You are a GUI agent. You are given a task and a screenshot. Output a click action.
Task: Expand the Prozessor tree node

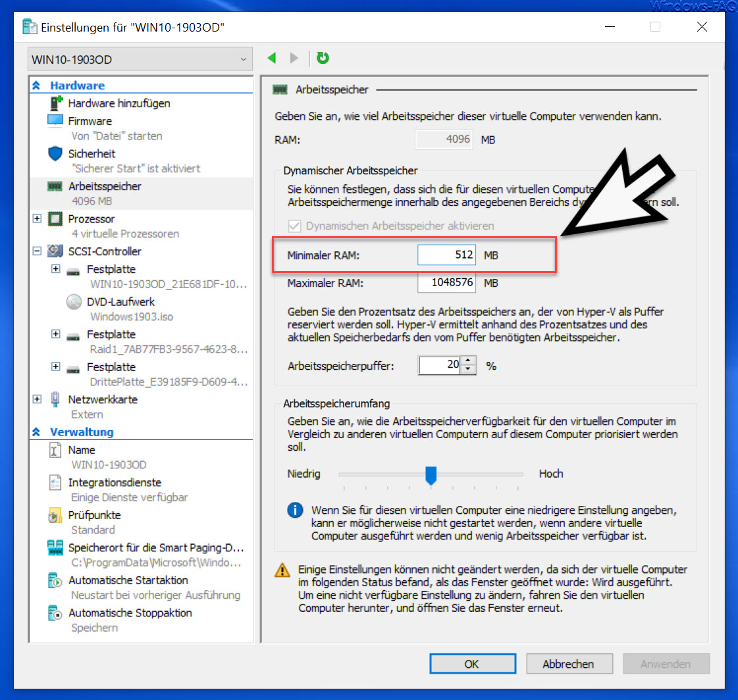pos(37,218)
